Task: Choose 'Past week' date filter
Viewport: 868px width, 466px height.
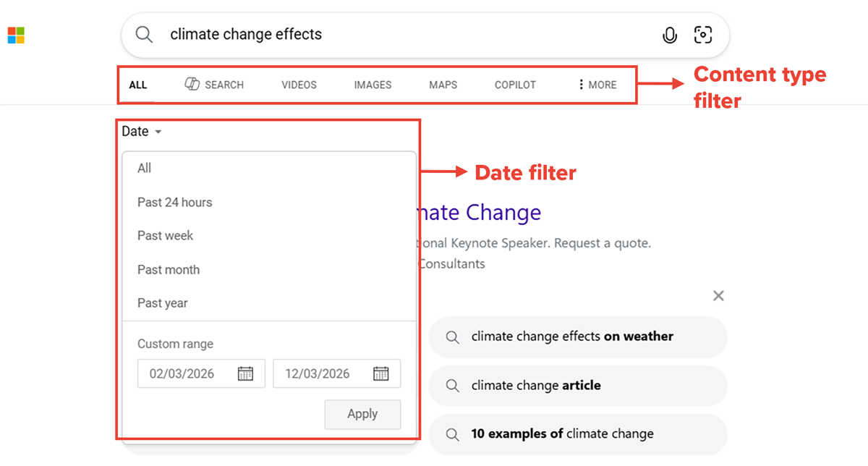Action: (269, 235)
